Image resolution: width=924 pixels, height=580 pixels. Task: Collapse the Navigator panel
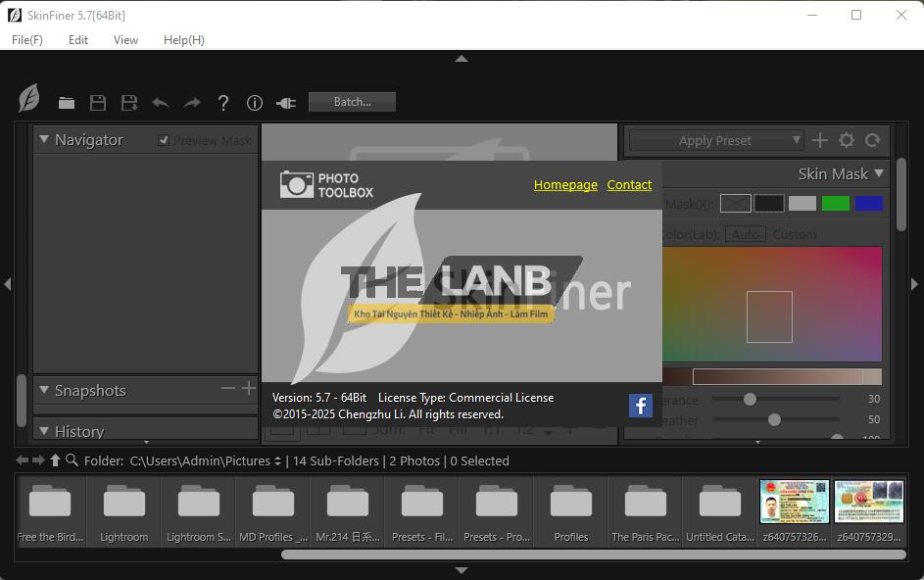pyautogui.click(x=44, y=140)
